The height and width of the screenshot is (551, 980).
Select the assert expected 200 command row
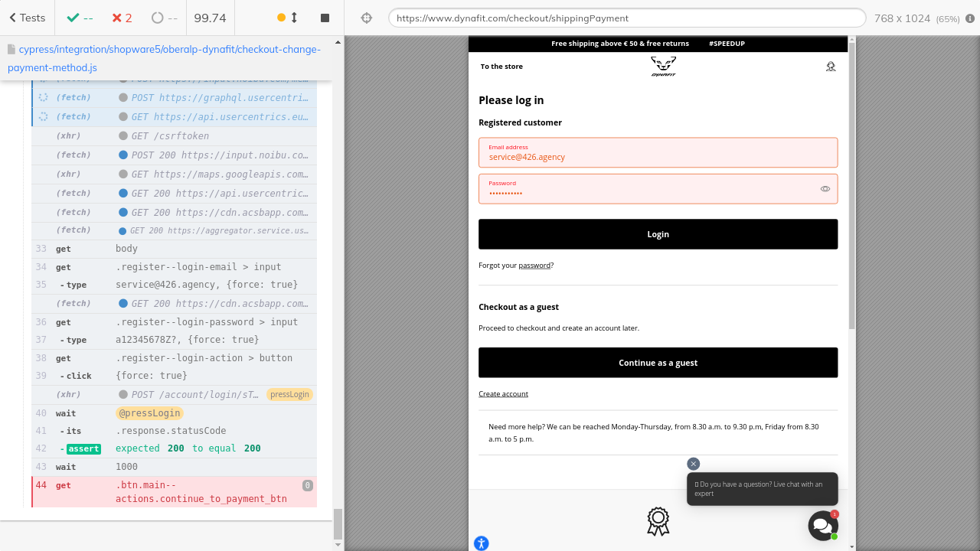pos(174,448)
